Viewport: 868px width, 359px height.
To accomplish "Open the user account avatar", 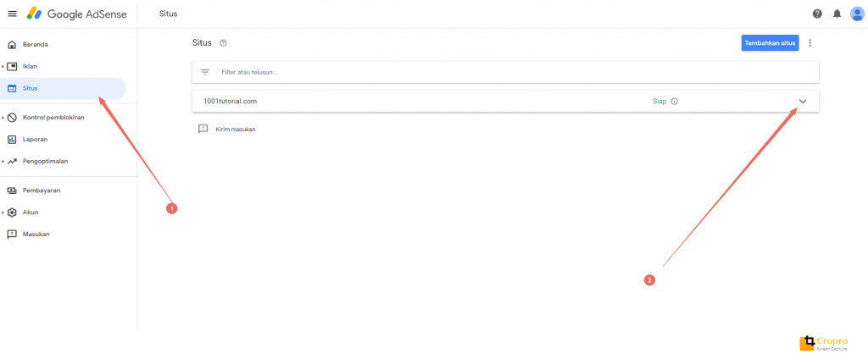I will pyautogui.click(x=857, y=14).
